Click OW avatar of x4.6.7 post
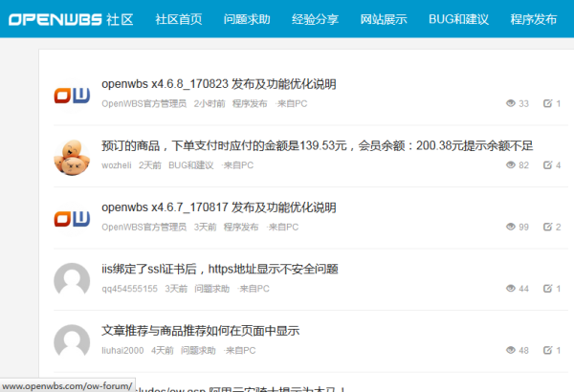This screenshot has height=392, width=574. [x=72, y=218]
